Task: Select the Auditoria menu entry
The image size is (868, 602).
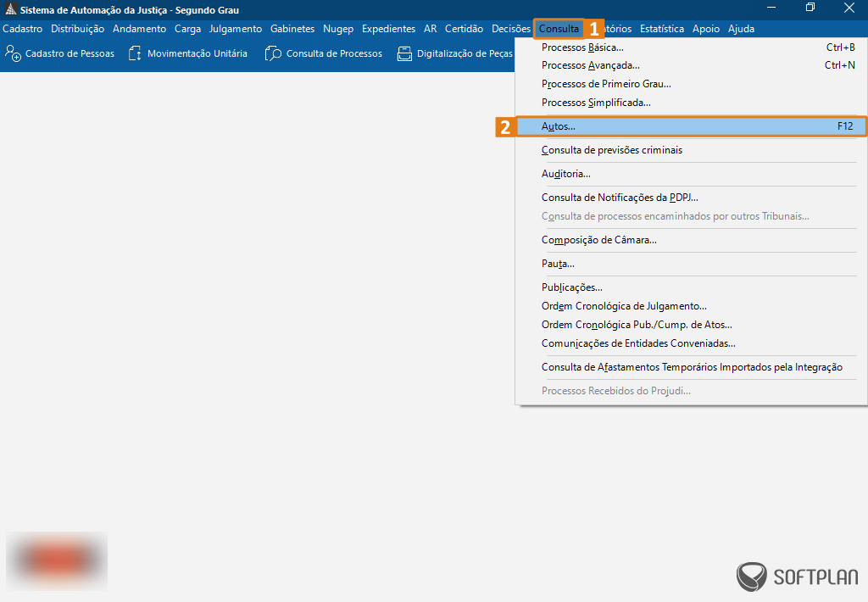Action: click(x=692, y=174)
